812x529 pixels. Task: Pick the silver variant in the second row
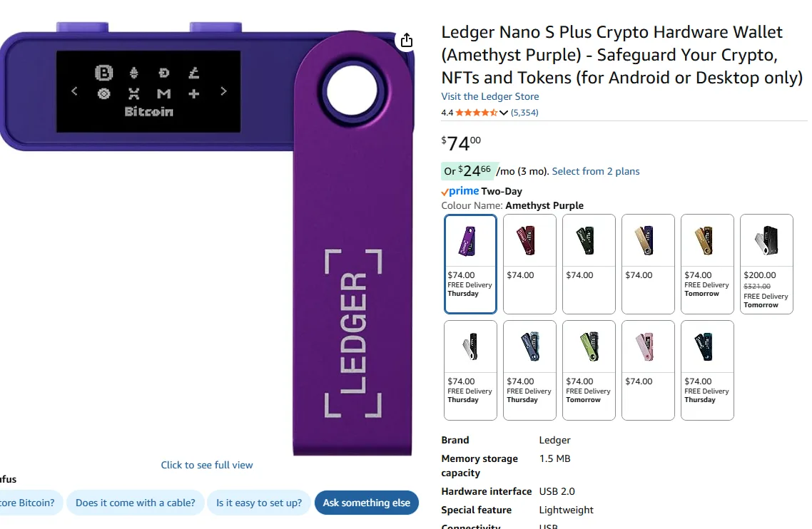click(470, 347)
